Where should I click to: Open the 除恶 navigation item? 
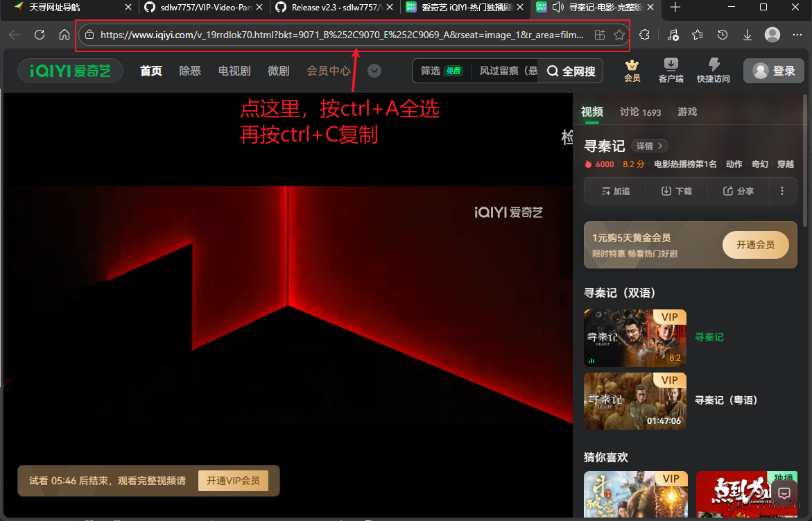(x=190, y=71)
